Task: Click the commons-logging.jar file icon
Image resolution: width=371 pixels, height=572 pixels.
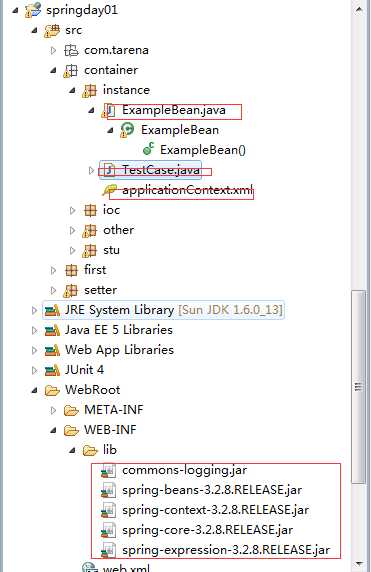Action: pos(108,471)
